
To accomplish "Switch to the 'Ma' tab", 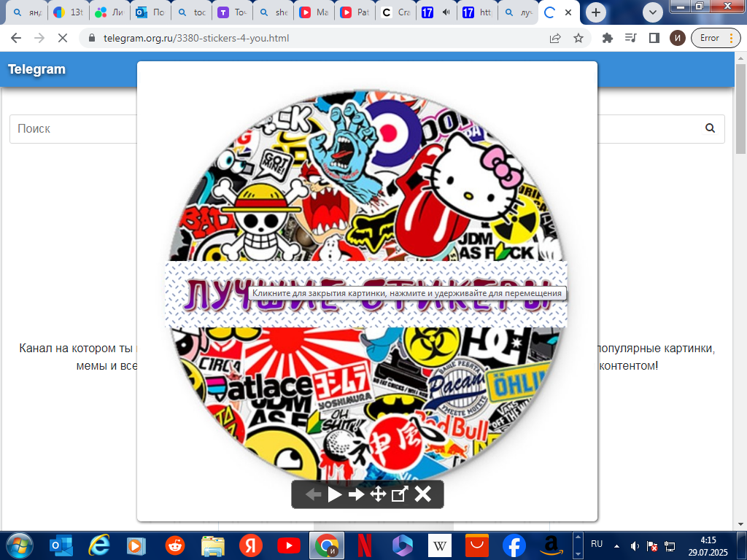I will pyautogui.click(x=314, y=12).
